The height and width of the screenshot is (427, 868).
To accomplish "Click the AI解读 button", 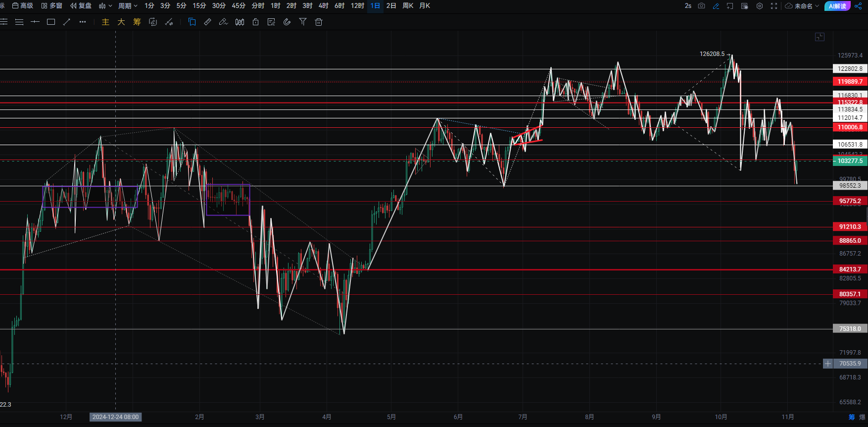I will (837, 6).
